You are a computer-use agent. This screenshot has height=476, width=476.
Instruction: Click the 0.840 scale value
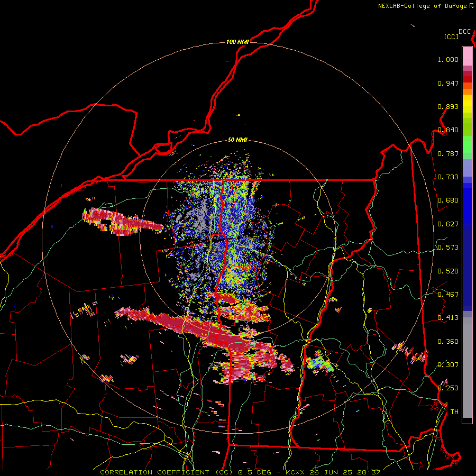tap(448, 130)
